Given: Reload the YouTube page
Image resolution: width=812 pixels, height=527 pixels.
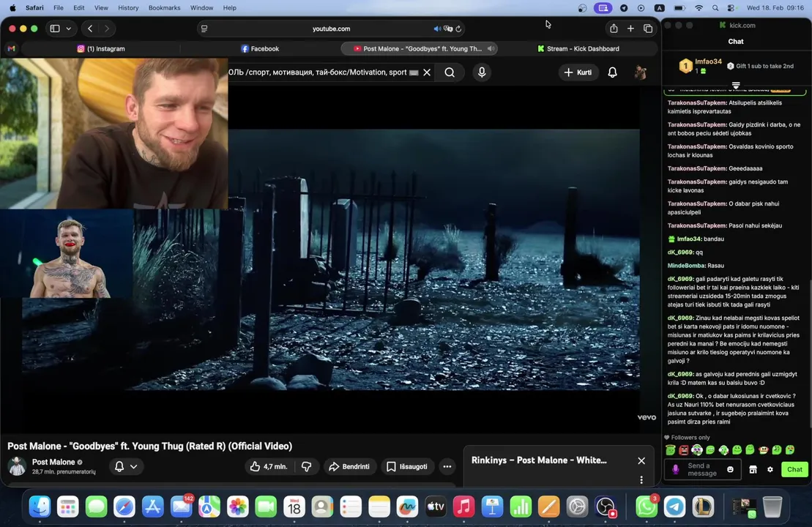Looking at the screenshot, I should (458, 29).
